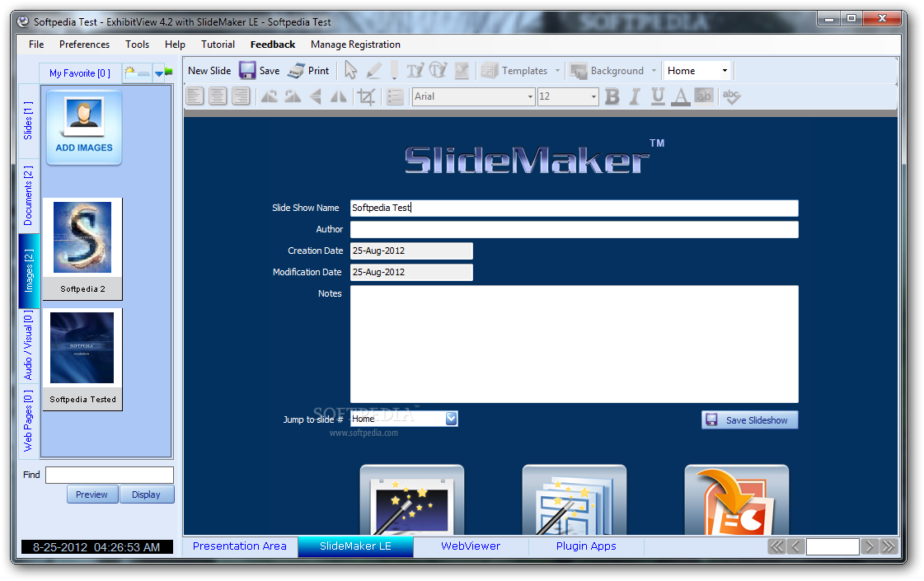Open the blue favorites dropdown arrow
This screenshot has height=581, width=924.
[x=158, y=73]
